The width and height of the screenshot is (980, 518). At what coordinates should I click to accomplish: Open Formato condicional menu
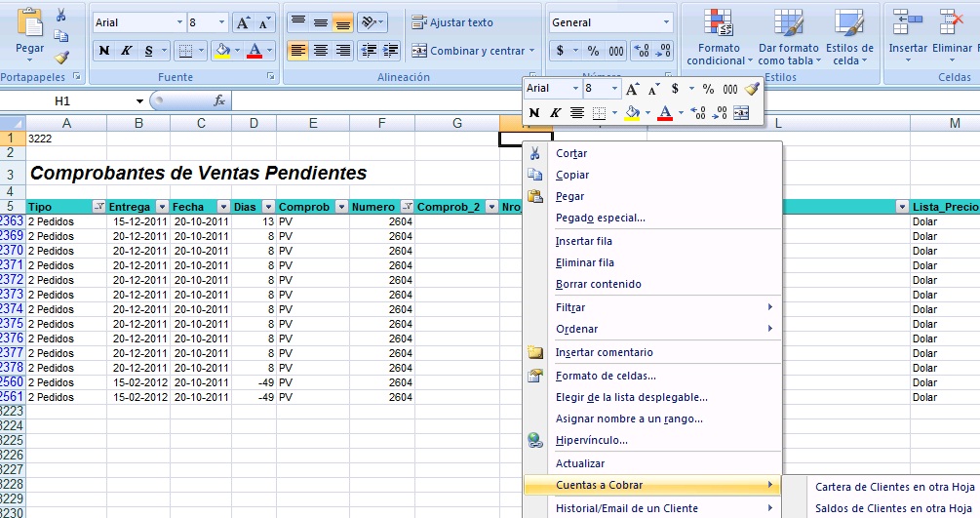(719, 37)
